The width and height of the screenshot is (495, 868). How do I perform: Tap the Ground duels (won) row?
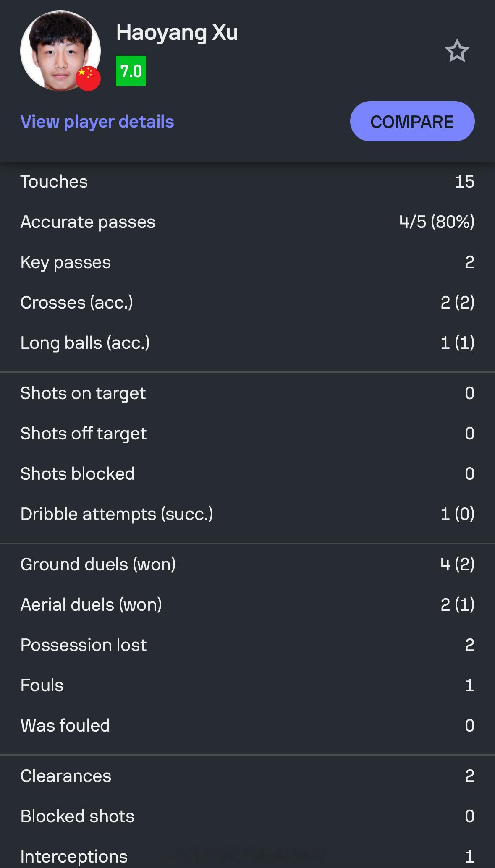pyautogui.click(x=247, y=565)
